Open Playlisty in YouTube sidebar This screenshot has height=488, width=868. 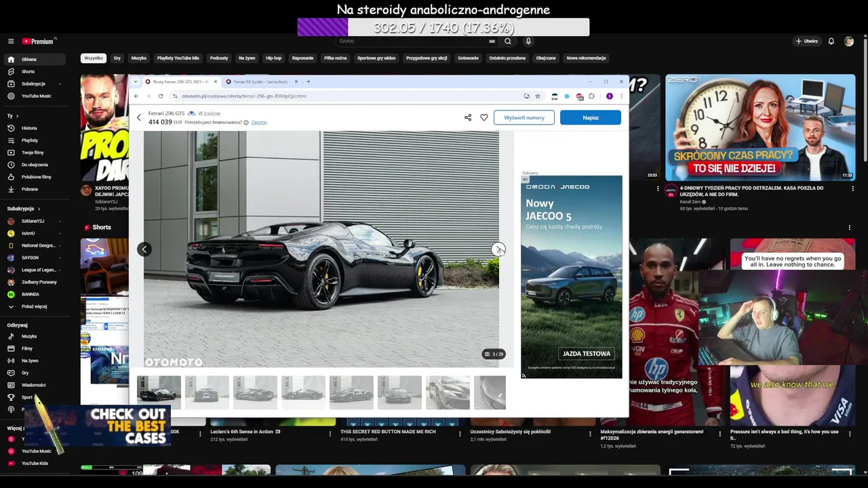35,140
